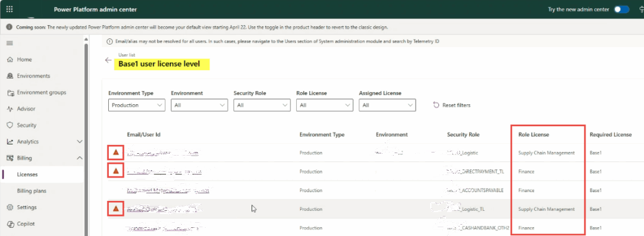Collapse navigation with the hamburger icon
Image resolution: width=644 pixels, height=236 pixels.
coord(10,43)
